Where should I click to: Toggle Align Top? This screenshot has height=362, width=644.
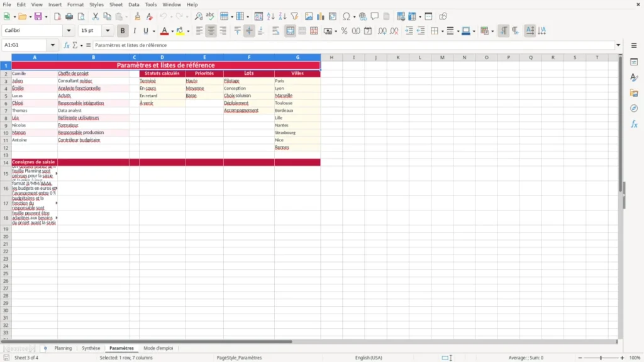[x=237, y=31]
